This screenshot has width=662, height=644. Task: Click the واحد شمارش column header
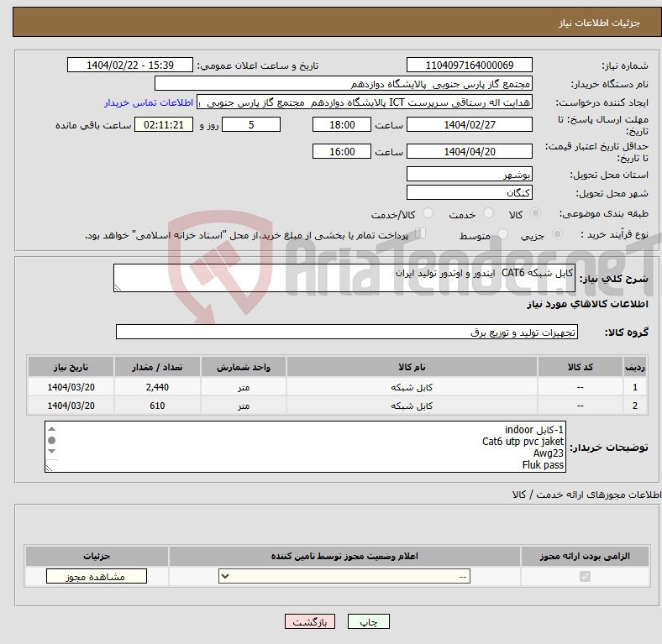coord(244,367)
